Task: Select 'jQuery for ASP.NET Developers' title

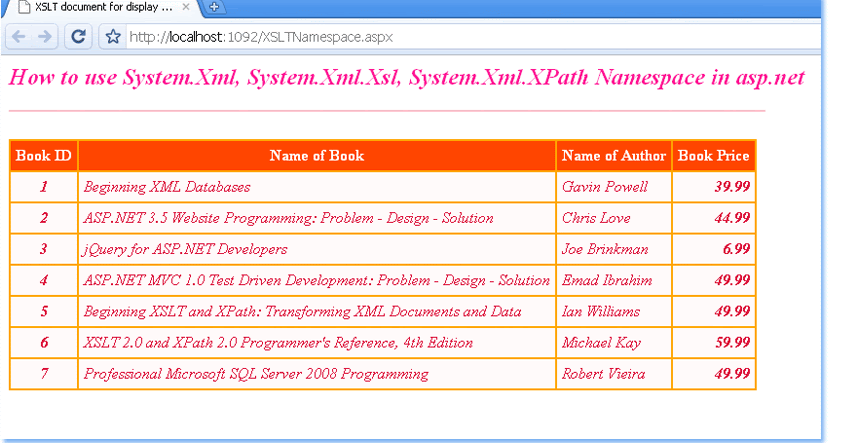Action: [185, 249]
